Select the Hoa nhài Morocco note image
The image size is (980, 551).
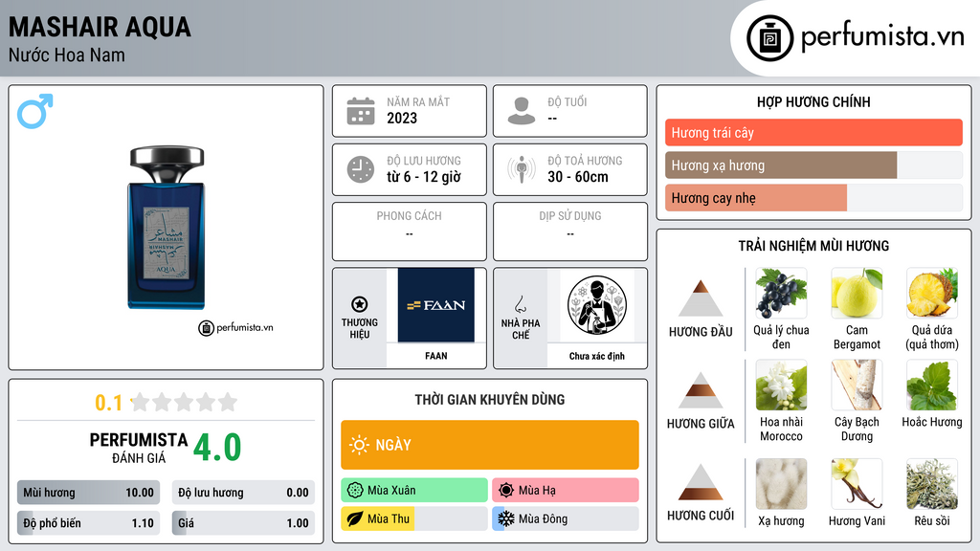click(781, 385)
